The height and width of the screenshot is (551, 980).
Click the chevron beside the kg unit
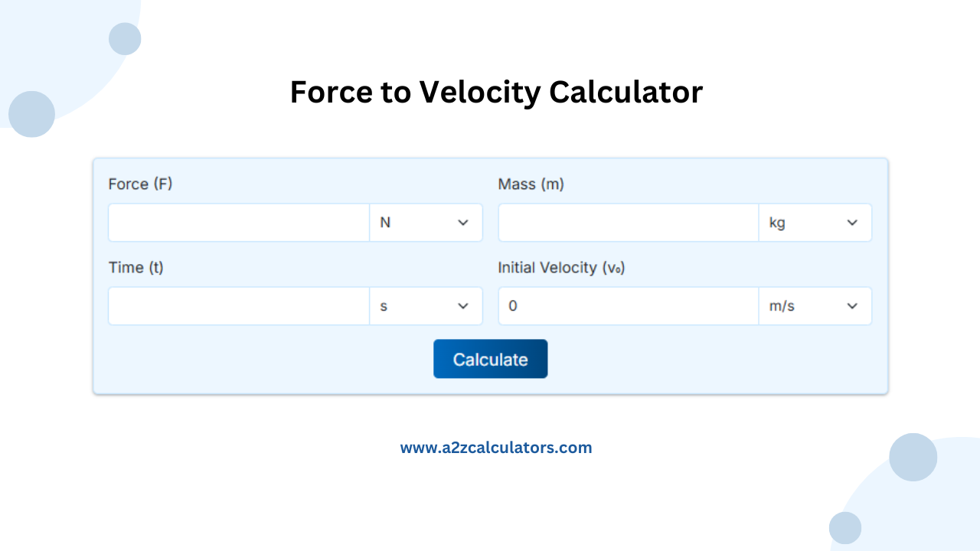click(x=851, y=223)
